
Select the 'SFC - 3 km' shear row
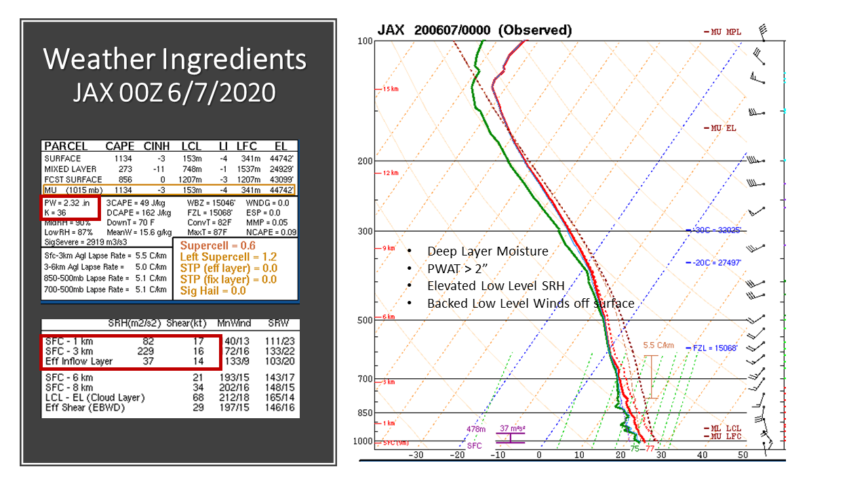170,351
